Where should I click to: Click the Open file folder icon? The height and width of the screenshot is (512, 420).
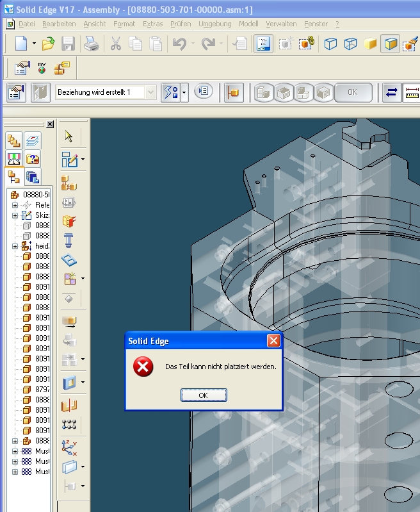48,44
